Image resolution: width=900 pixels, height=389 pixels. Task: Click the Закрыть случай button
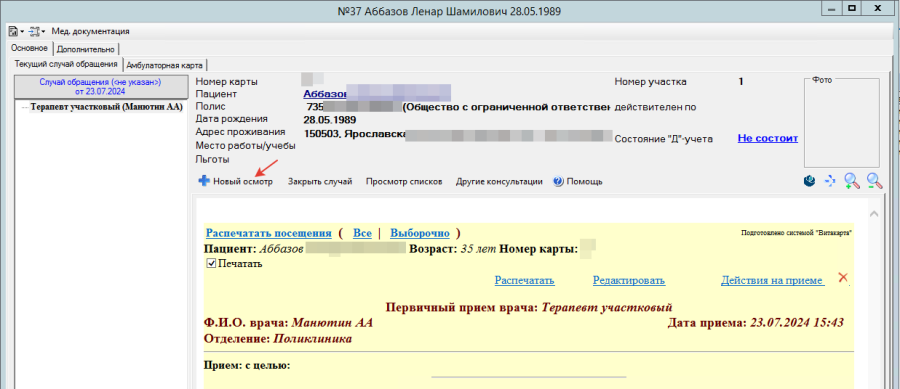(x=320, y=181)
